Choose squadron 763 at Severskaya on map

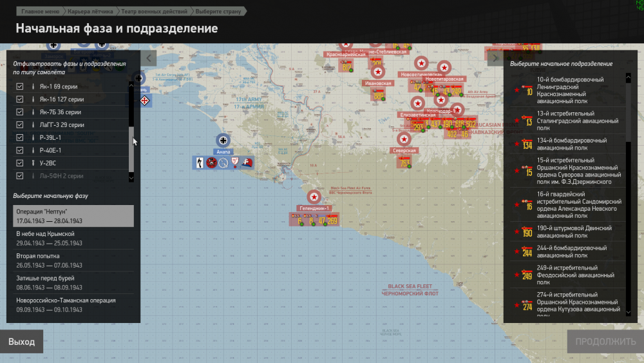click(x=404, y=162)
